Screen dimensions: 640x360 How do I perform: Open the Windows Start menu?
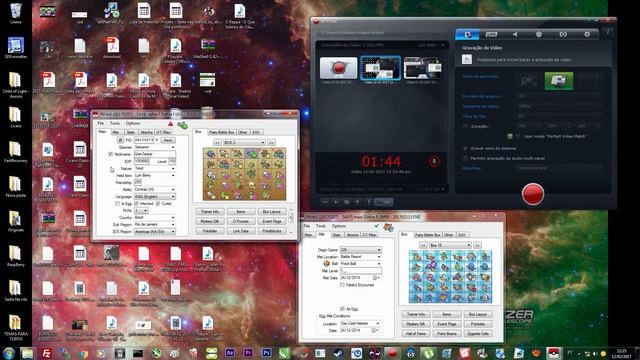(9, 353)
